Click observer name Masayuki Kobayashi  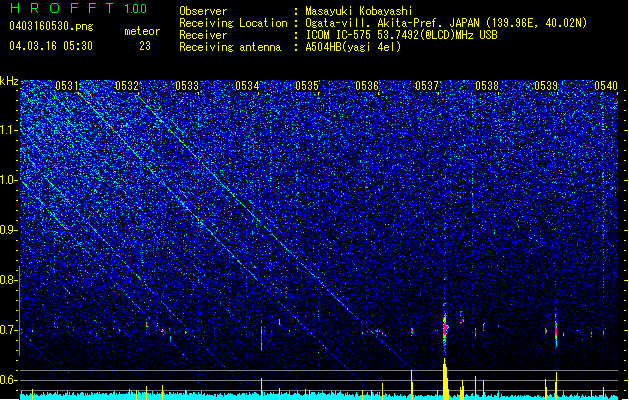[359, 11]
